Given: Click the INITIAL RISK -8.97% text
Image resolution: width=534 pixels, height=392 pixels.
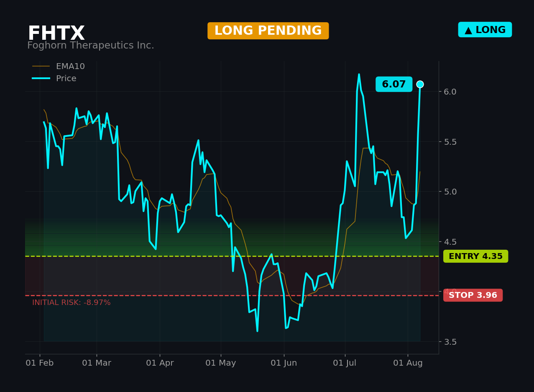Looking at the screenshot, I should [x=72, y=302].
